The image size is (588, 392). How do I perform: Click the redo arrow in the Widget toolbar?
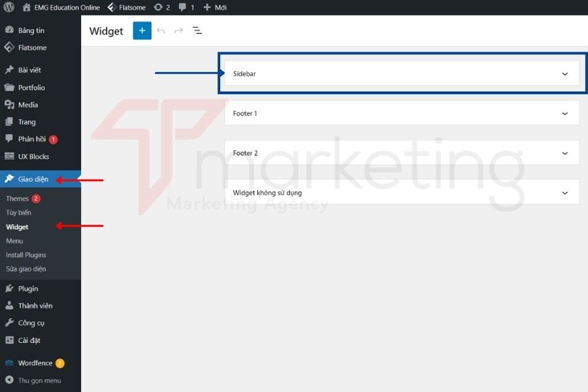179,31
